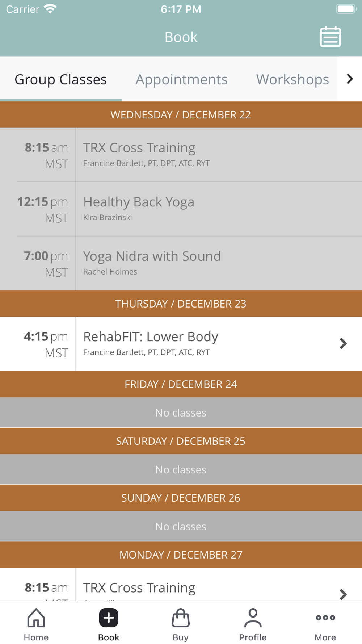Tap Wednesday TRX Cross Training at 8:15 am
This screenshot has width=362, height=644.
pos(181,155)
